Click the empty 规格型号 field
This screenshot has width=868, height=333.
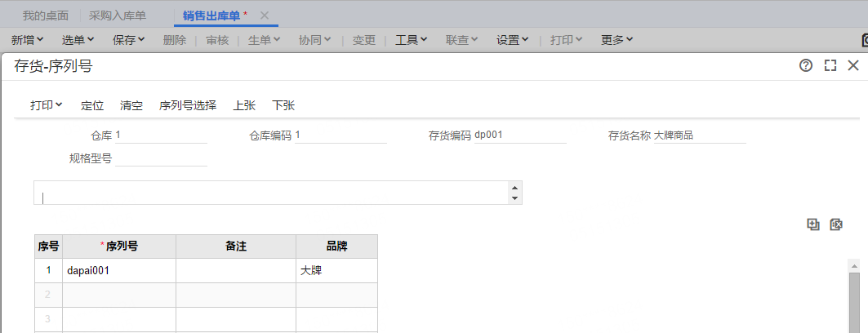pyautogui.click(x=161, y=159)
